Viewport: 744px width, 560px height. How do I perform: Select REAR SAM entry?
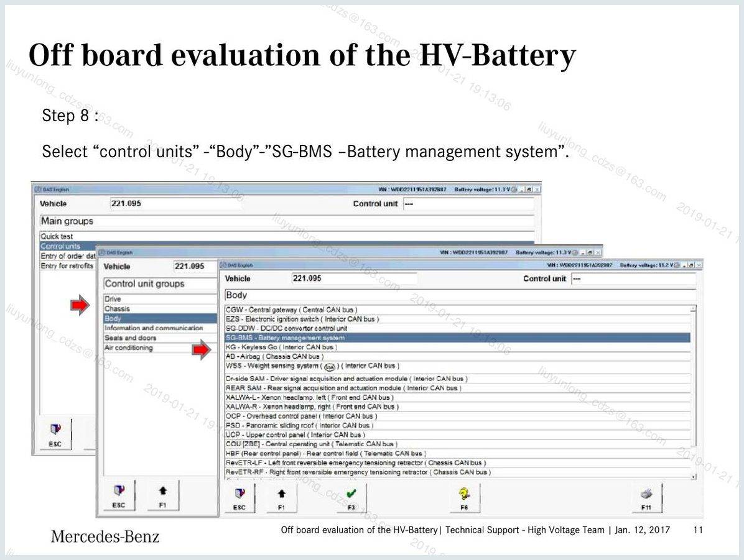(x=457, y=388)
